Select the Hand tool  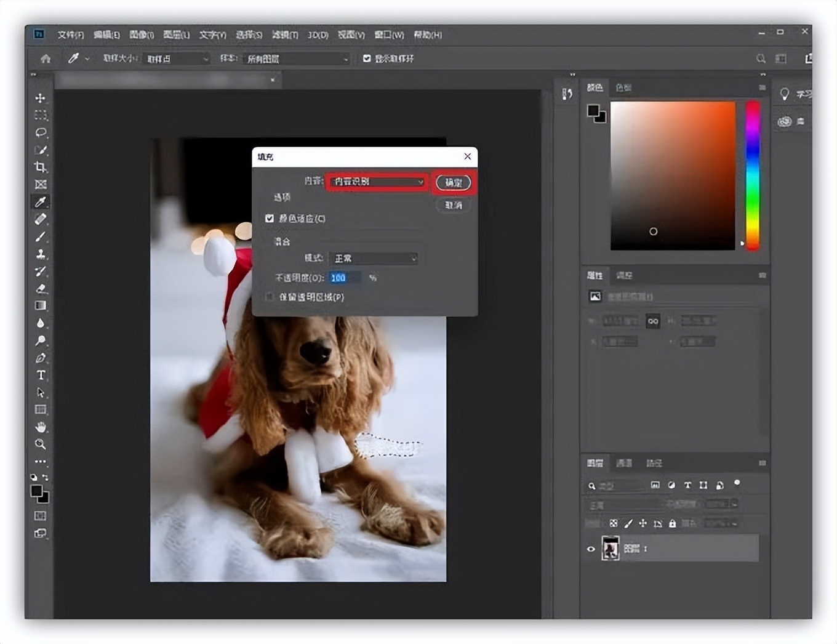[41, 427]
